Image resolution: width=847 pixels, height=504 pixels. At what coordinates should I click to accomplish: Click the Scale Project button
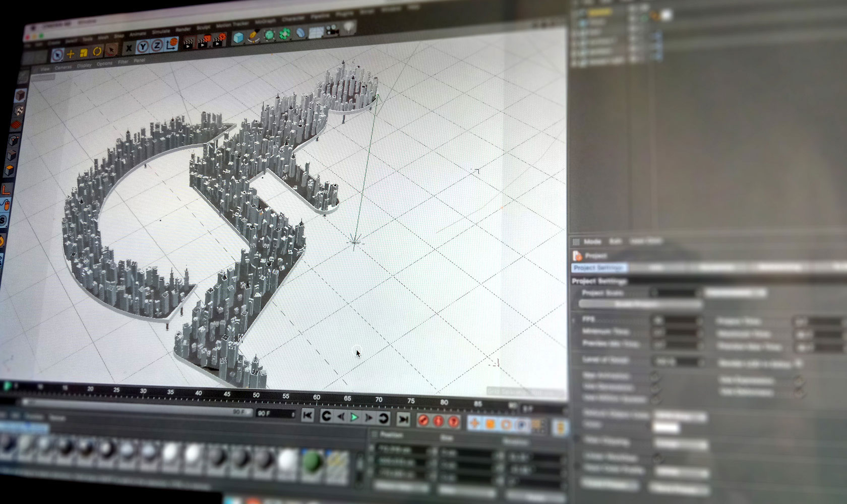tap(640, 304)
